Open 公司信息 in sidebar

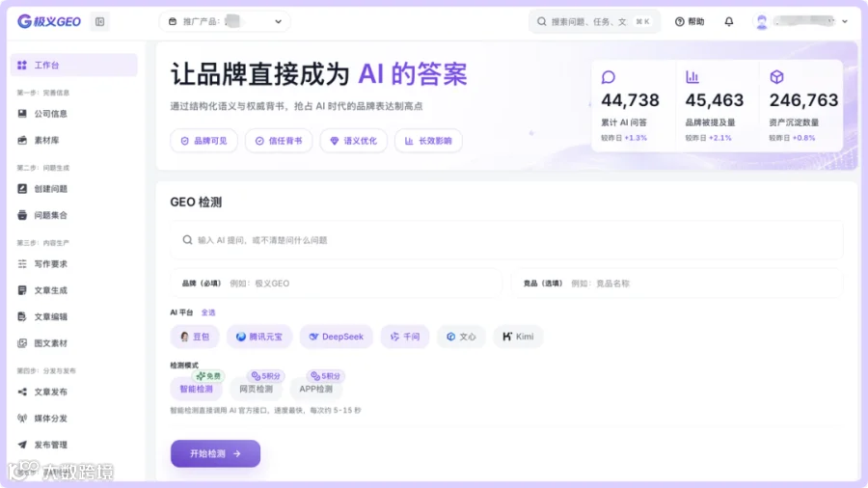pyautogui.click(x=74, y=114)
